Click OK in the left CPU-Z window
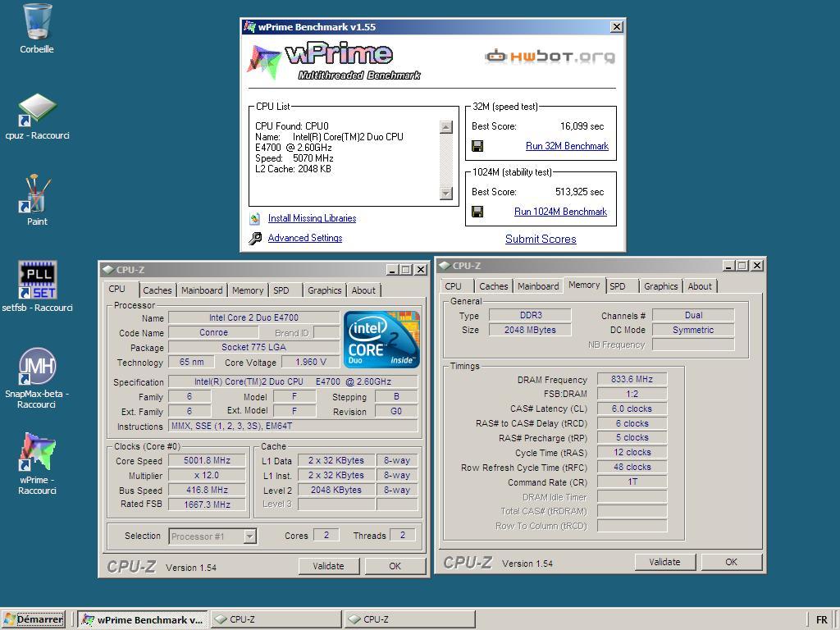 click(x=395, y=566)
